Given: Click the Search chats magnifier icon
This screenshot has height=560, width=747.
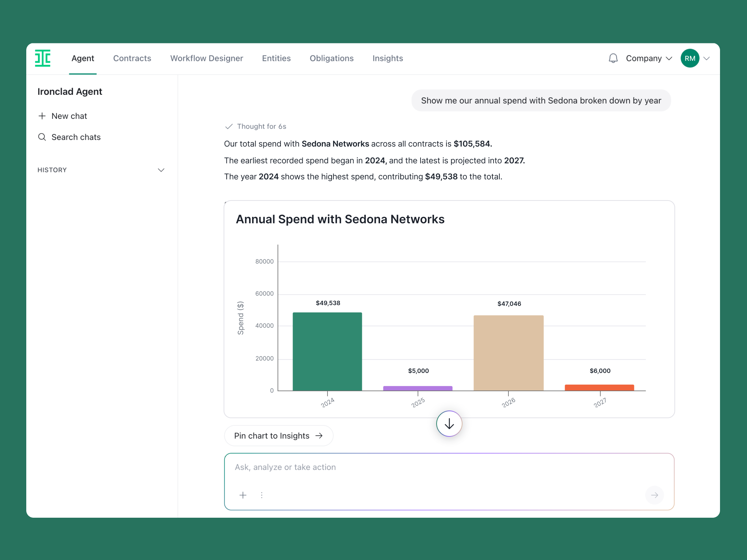Looking at the screenshot, I should 42,137.
